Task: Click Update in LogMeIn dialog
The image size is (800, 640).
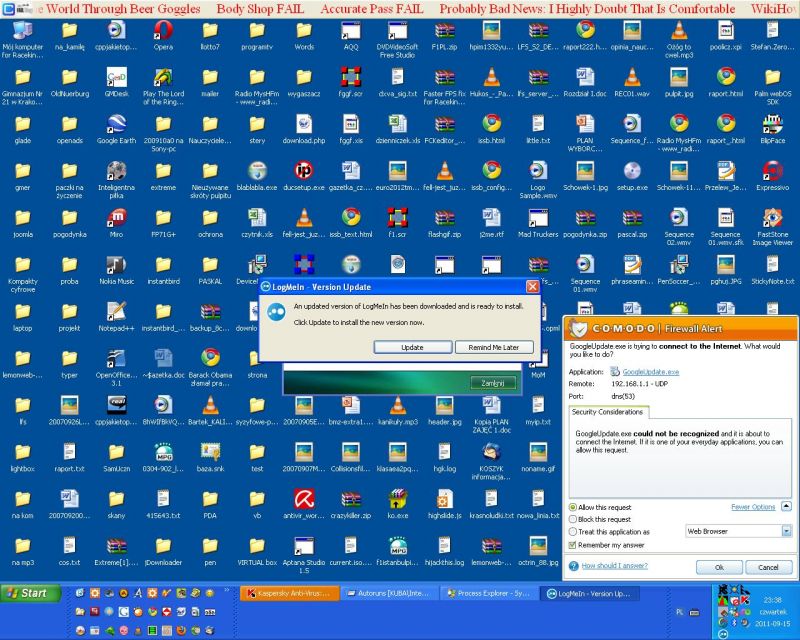Action: 412,347
